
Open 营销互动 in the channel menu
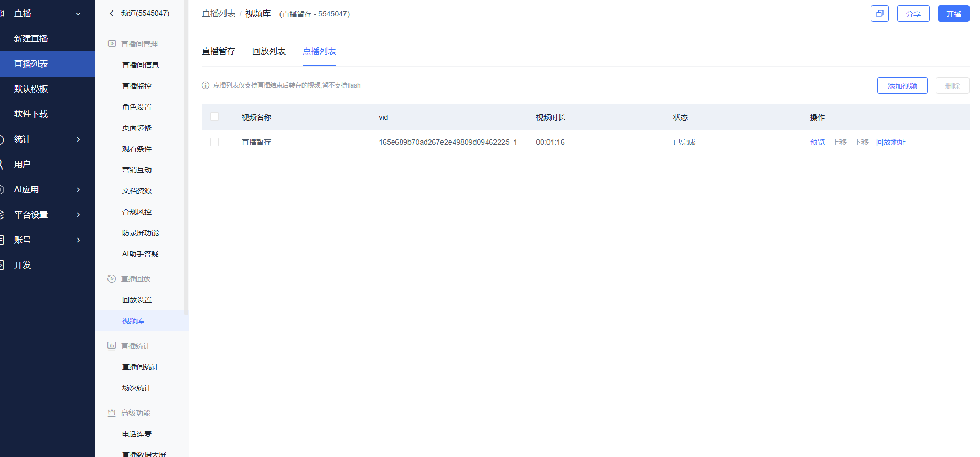[x=137, y=170]
